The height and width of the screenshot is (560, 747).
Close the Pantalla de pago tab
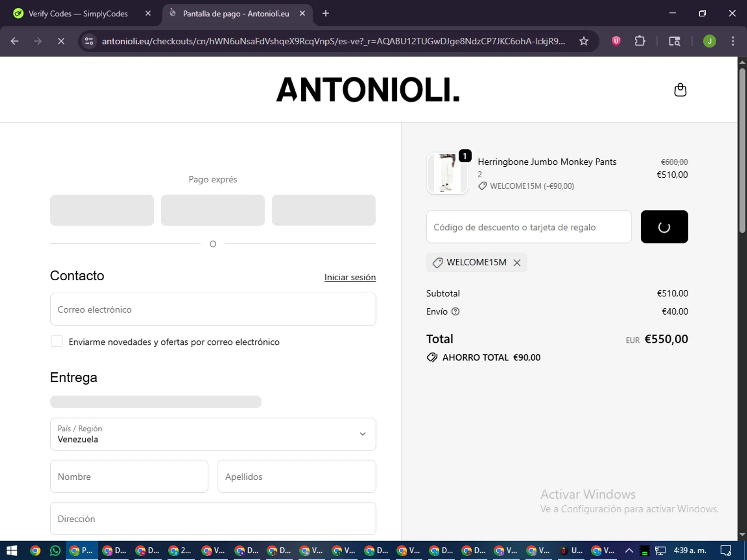[302, 13]
